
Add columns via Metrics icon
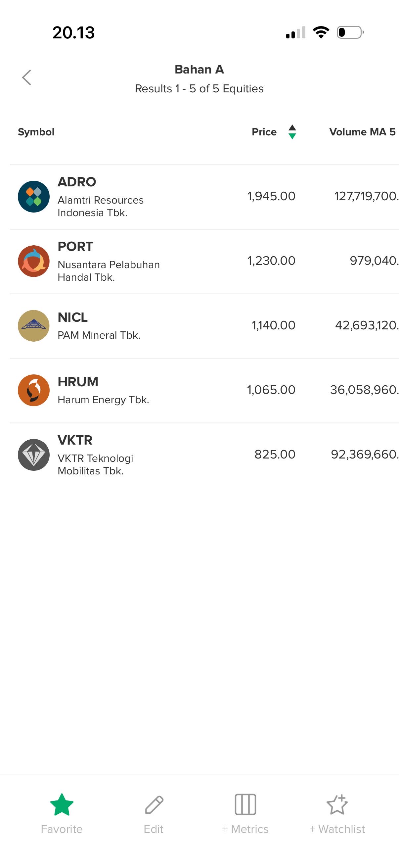coord(245,805)
